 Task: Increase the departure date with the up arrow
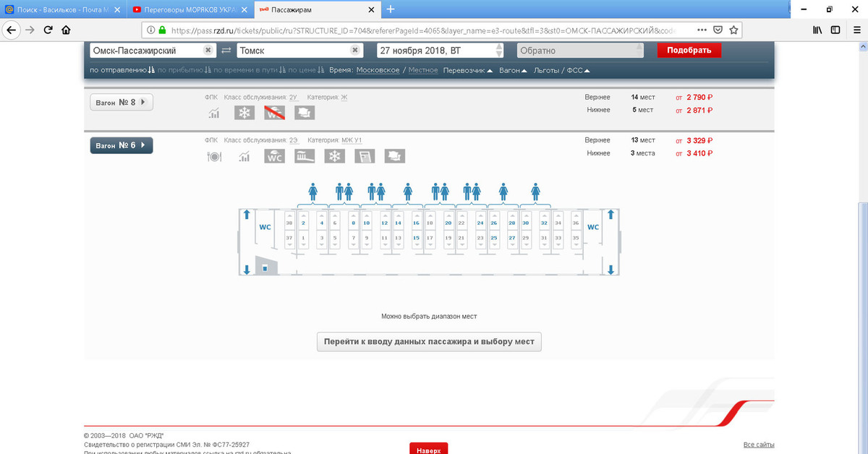click(499, 46)
